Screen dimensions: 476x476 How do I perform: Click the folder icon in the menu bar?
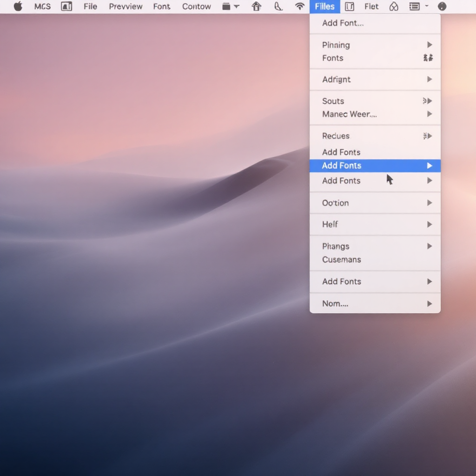coord(226,7)
